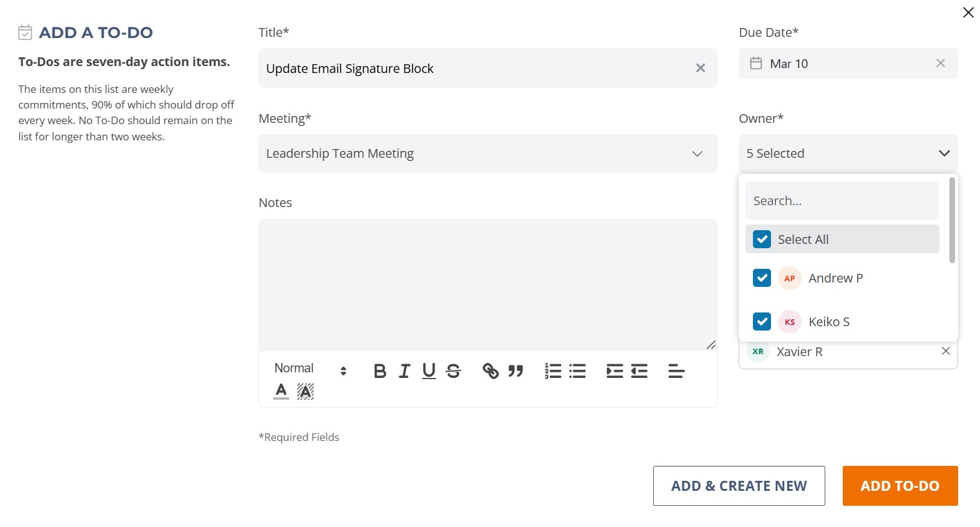The image size is (980, 527).
Task: Focus the owner Search field
Action: 842,201
